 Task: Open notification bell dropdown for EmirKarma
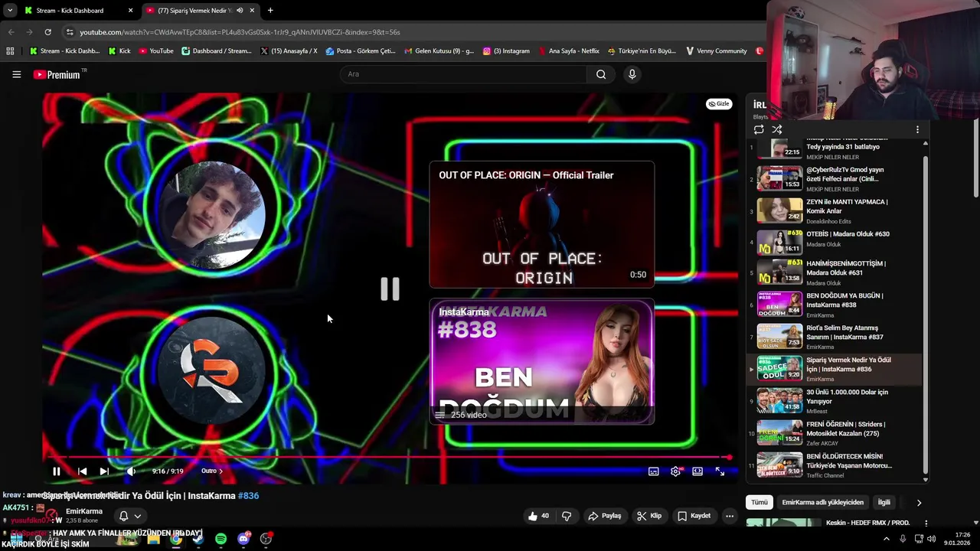pyautogui.click(x=129, y=516)
